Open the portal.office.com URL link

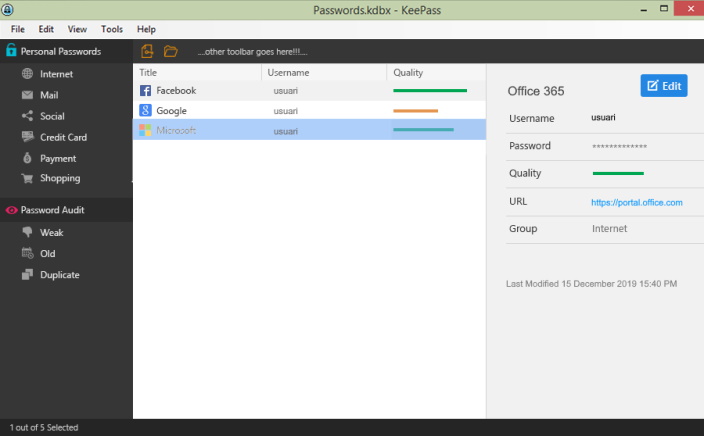[x=636, y=202]
